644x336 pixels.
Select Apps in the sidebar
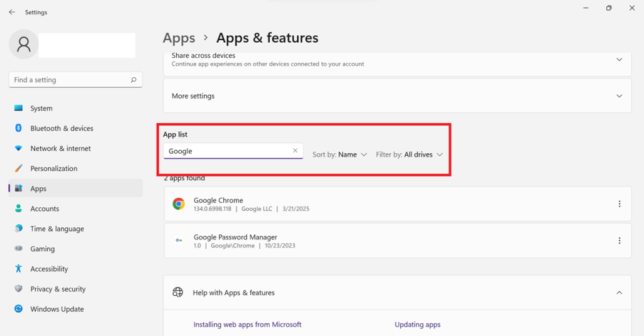pyautogui.click(x=75, y=188)
